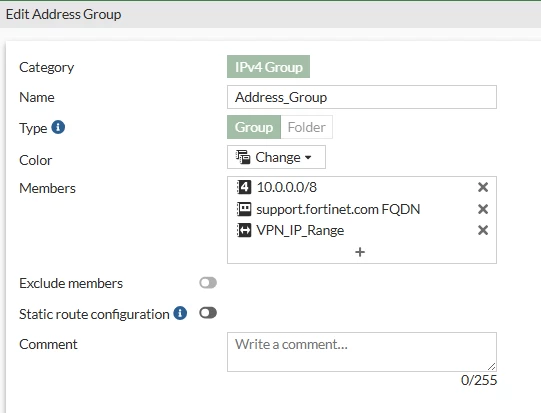Screen dimensions: 541x413
Task: Click the FQDN icon beside support.fortinet.com
Action: pyautogui.click(x=244, y=209)
